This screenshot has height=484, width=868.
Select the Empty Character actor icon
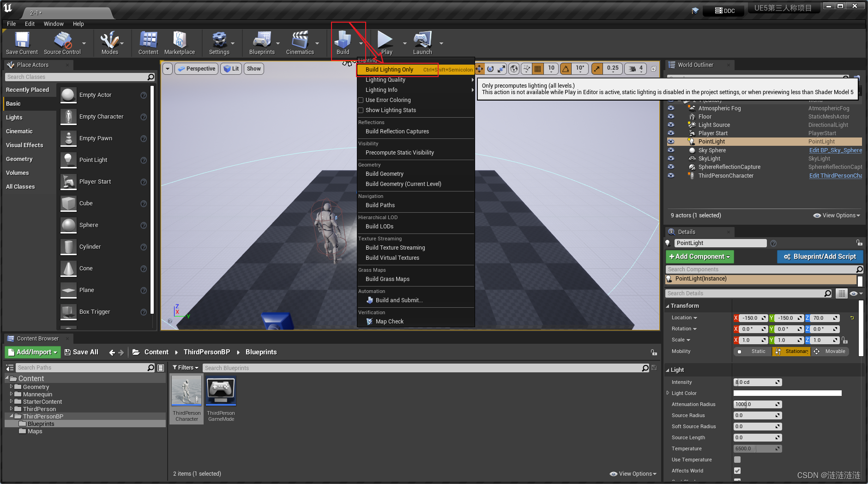point(68,117)
